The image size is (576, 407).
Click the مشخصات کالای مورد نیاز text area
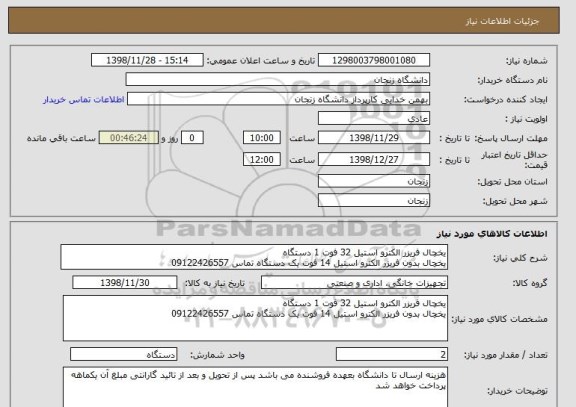[255, 318]
